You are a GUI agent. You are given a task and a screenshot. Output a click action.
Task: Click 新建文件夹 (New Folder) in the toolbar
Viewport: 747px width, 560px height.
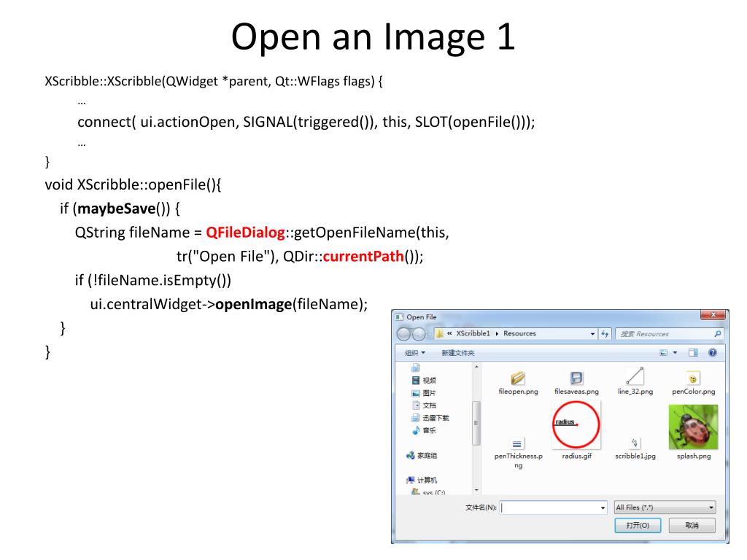coord(458,353)
